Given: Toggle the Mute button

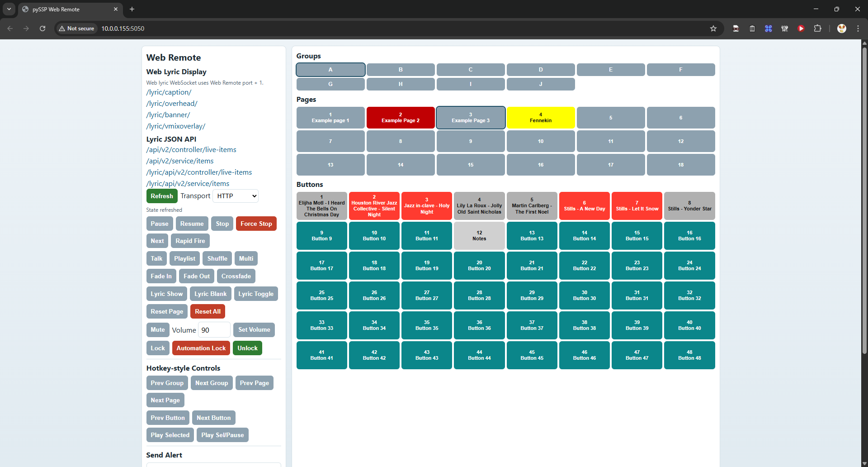Looking at the screenshot, I should (157, 329).
